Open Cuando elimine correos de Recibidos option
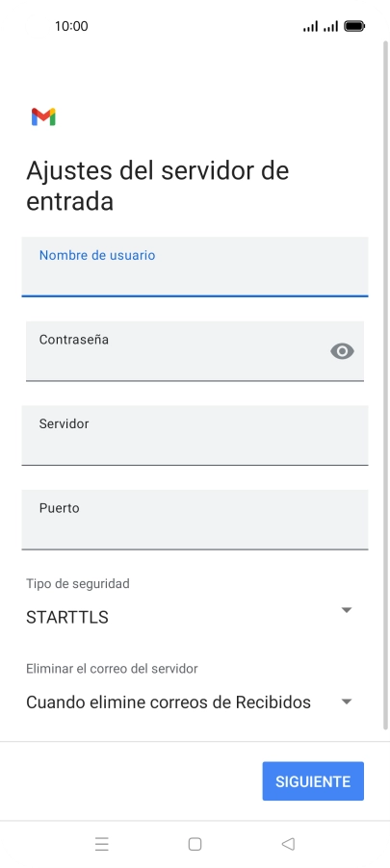 click(190, 702)
